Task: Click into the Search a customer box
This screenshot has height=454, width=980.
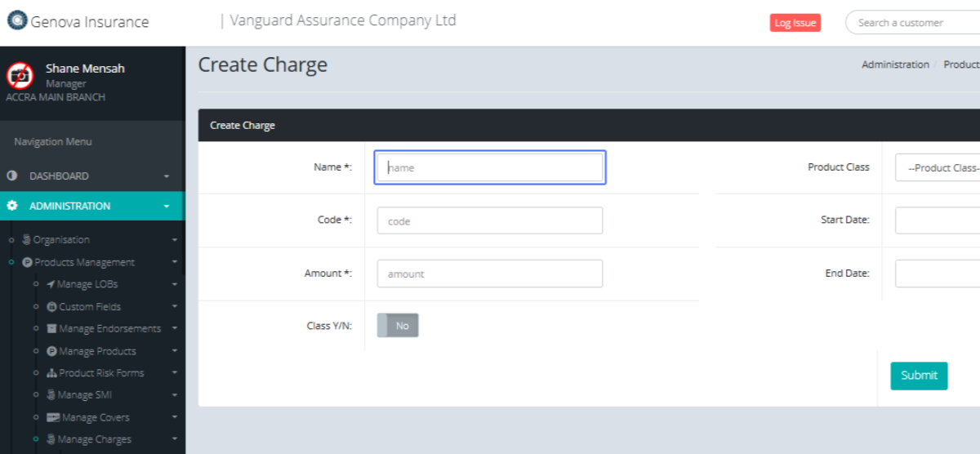Action: [911, 23]
